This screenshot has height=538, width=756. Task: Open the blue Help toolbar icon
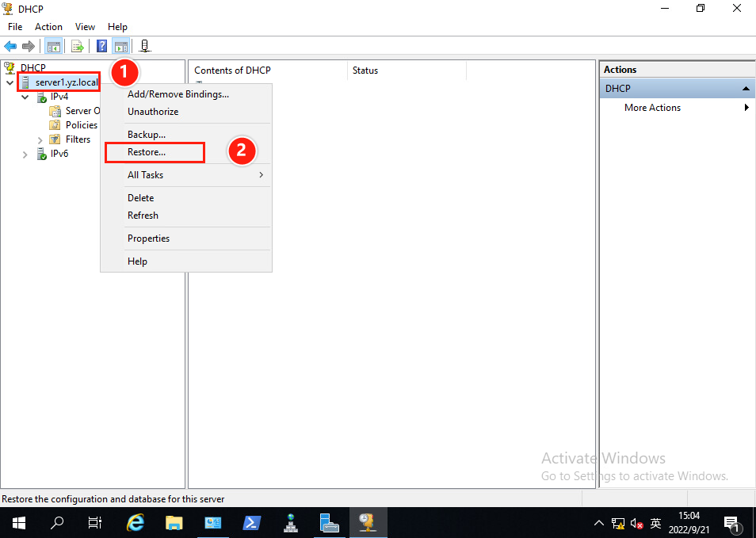101,46
